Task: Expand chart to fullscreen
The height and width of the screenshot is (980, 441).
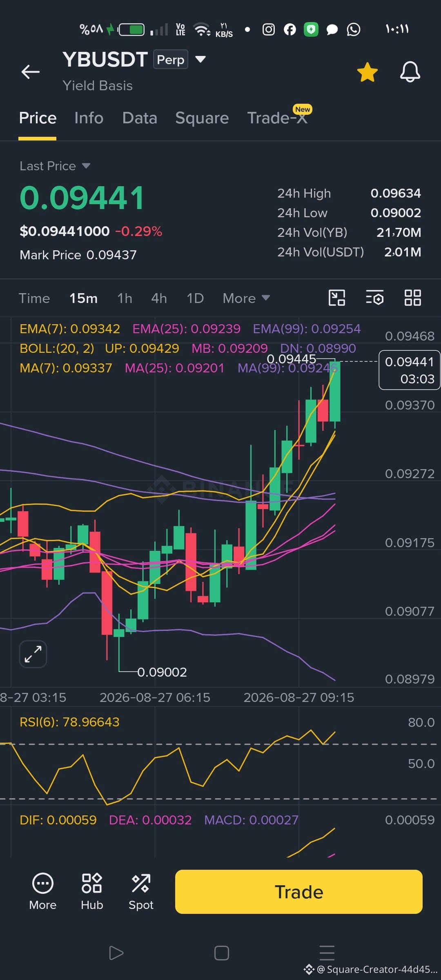Action: 33,654
